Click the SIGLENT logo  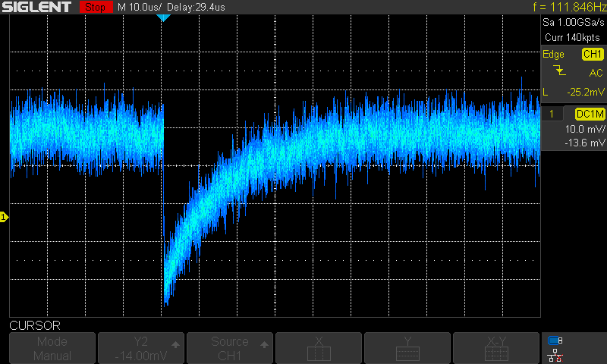click(x=36, y=7)
